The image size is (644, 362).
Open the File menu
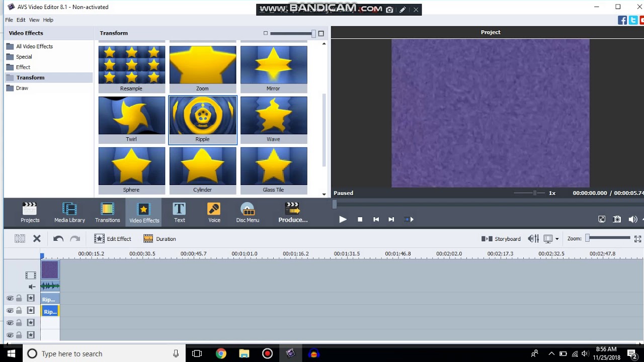pyautogui.click(x=9, y=20)
